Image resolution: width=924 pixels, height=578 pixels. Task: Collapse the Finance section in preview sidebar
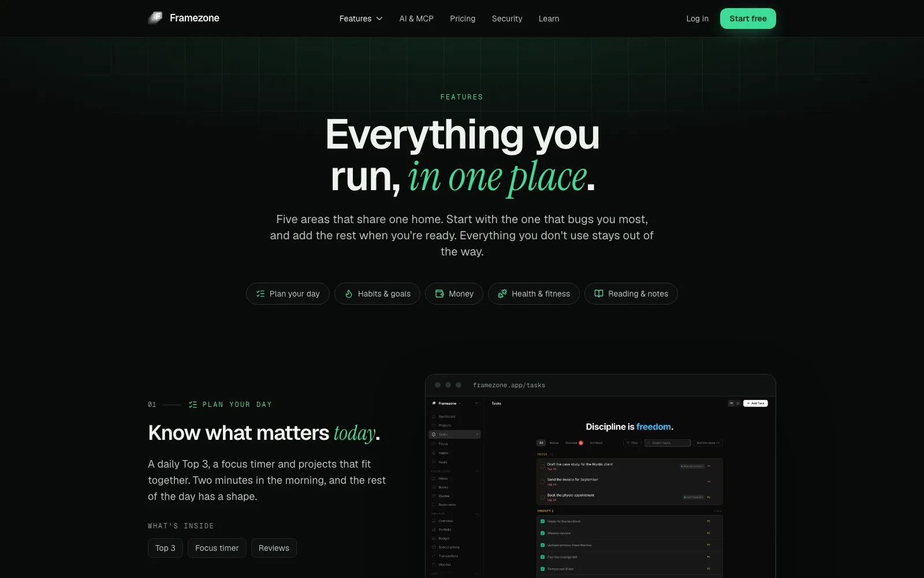point(476,514)
